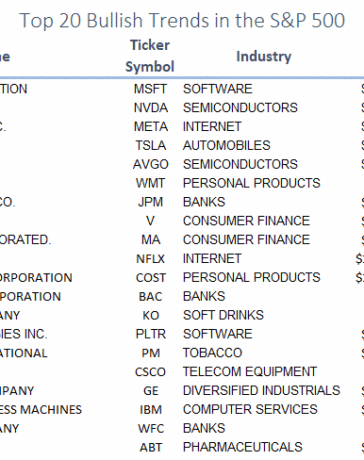Select the IBM ticker cell
The image size is (364, 460).
[151, 409]
